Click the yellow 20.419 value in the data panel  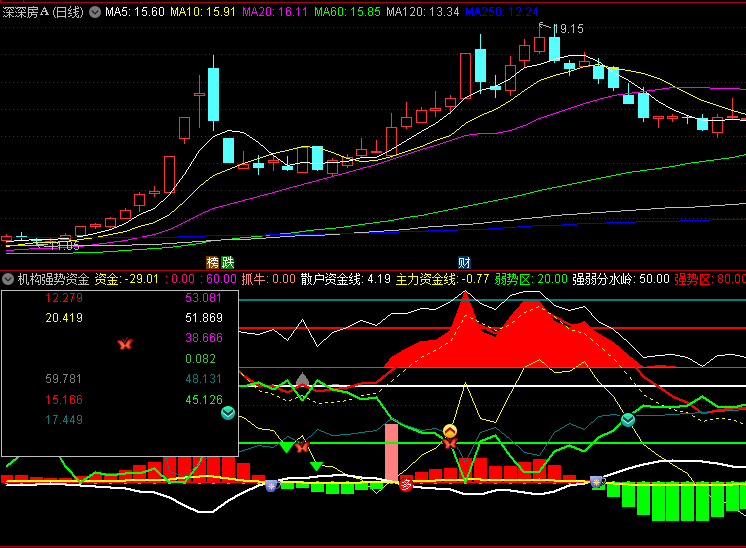pyautogui.click(x=64, y=318)
